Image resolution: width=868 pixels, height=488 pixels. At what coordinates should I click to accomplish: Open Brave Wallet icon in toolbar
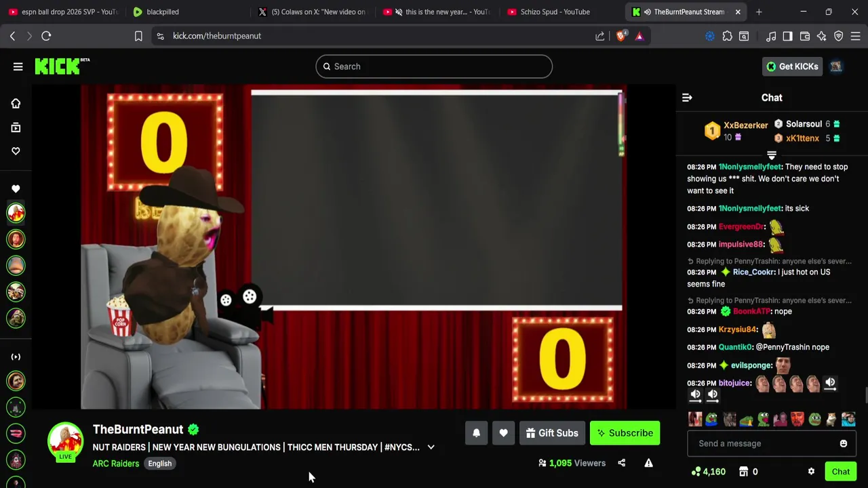pyautogui.click(x=805, y=36)
